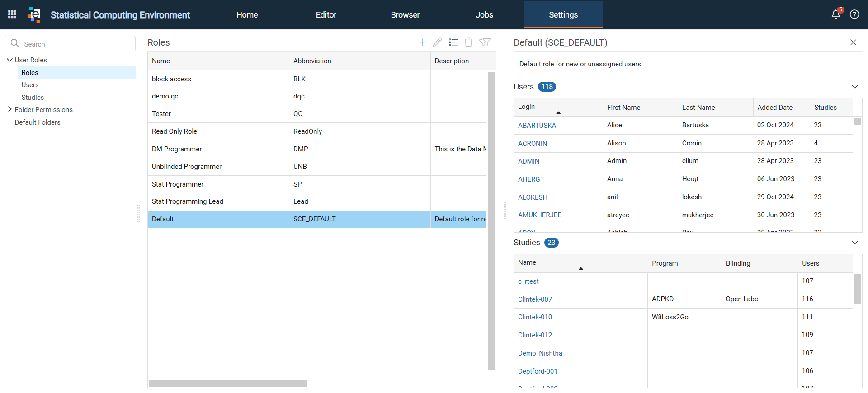Click the horizontal scrollbar under Roles table
The width and height of the screenshot is (868, 393).
pos(228,384)
